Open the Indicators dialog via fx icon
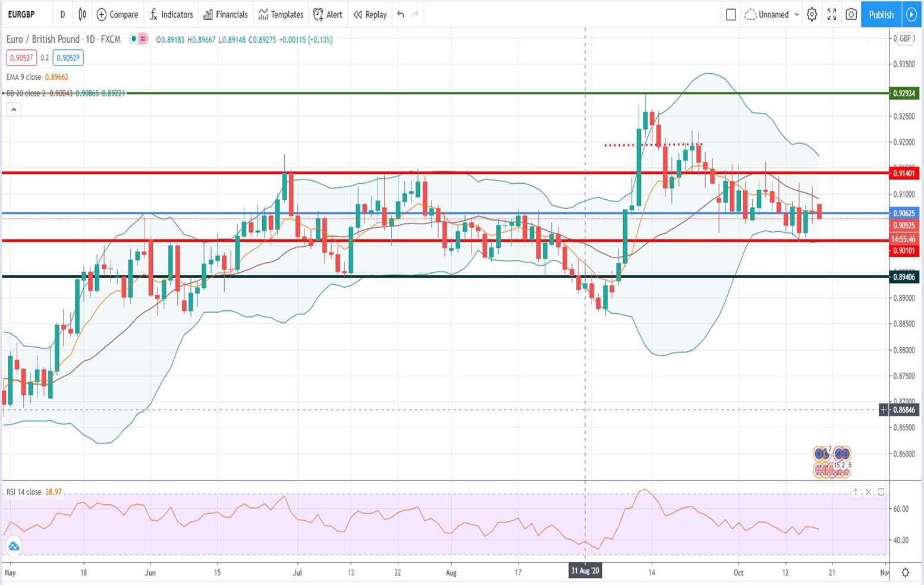The width and height of the screenshot is (924, 585). pyautogui.click(x=171, y=14)
